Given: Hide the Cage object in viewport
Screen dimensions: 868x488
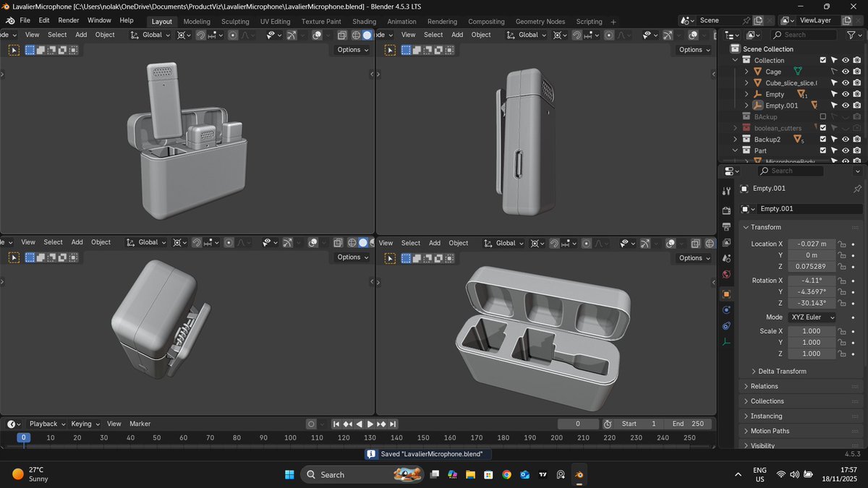Looking at the screenshot, I should (x=845, y=72).
